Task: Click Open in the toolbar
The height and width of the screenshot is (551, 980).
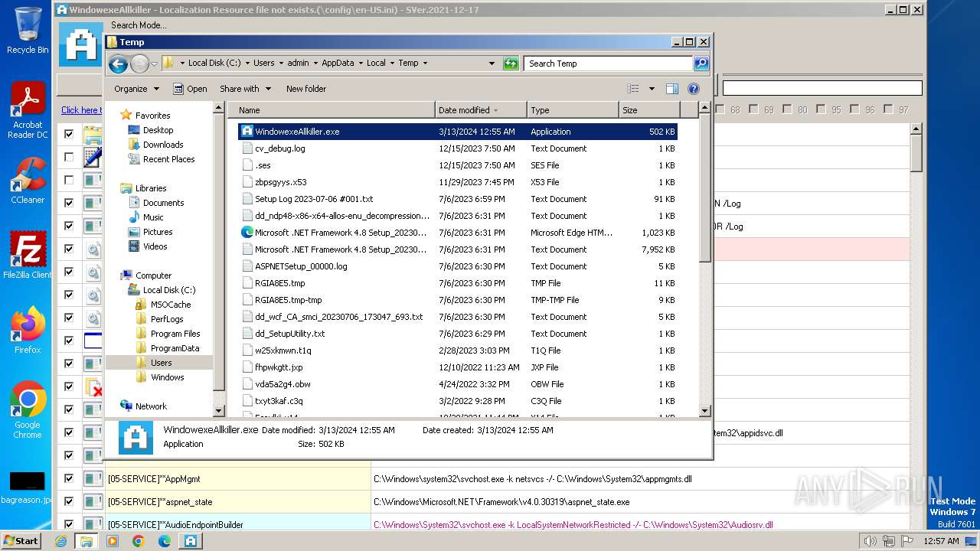Action: point(190,89)
